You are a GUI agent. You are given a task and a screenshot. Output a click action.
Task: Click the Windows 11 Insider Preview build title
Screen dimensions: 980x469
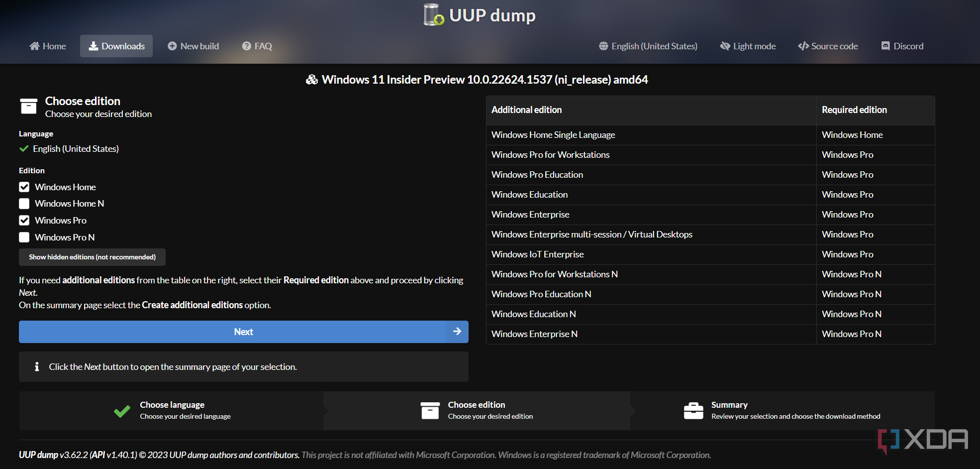coord(485,80)
